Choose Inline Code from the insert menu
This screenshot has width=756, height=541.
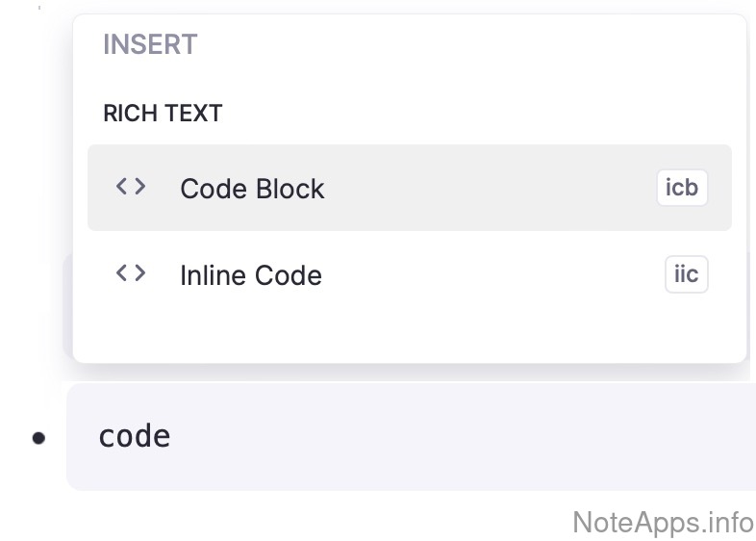251,275
